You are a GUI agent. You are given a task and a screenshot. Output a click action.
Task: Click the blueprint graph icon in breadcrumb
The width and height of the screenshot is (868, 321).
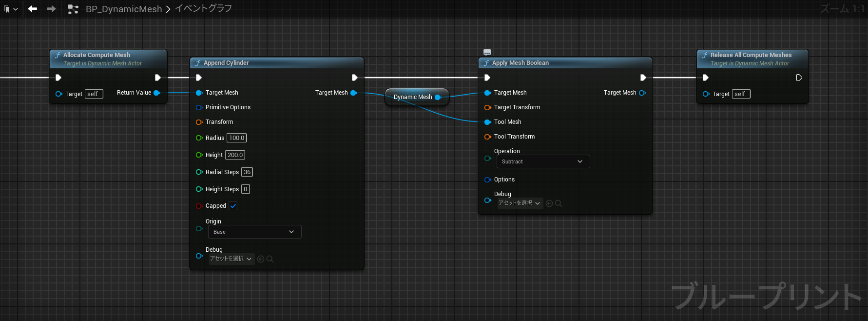click(x=73, y=9)
